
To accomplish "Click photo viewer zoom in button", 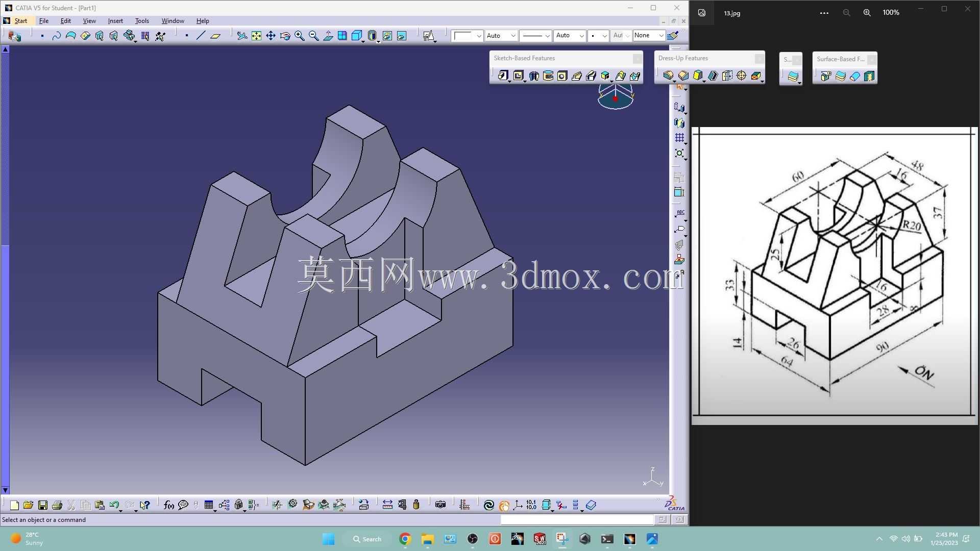I will point(867,13).
